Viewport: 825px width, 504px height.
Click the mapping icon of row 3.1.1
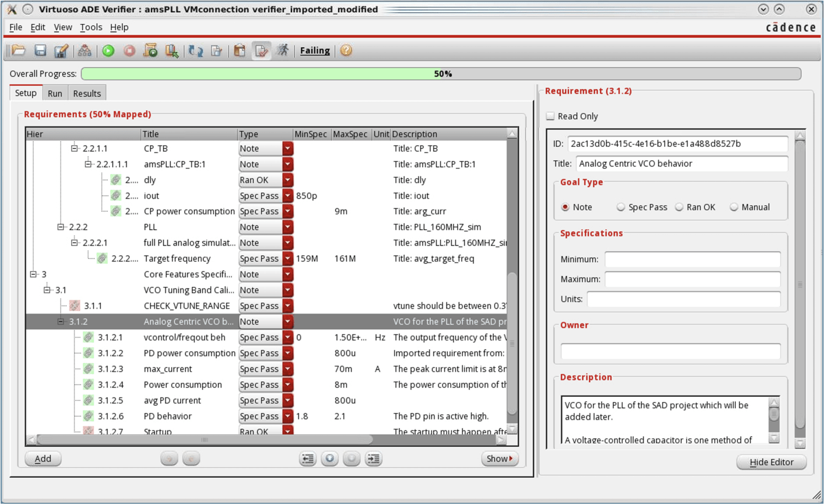[x=75, y=306]
